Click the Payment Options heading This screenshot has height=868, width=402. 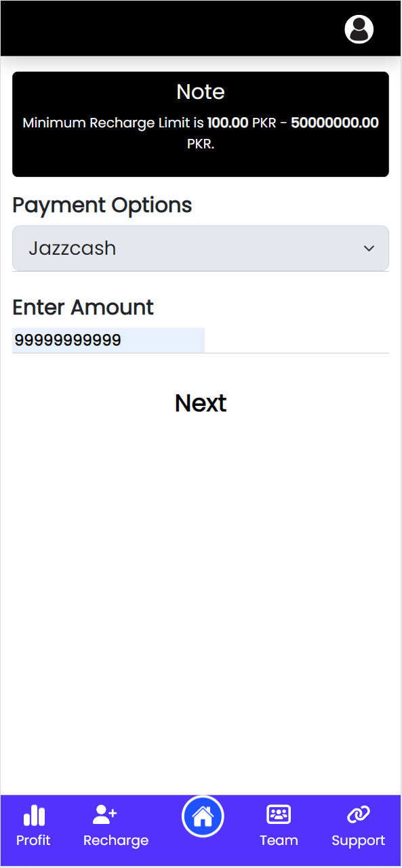(102, 205)
